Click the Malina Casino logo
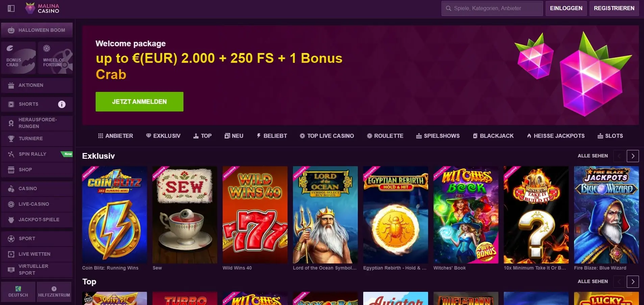Image resolution: width=644 pixels, height=305 pixels. pos(43,8)
